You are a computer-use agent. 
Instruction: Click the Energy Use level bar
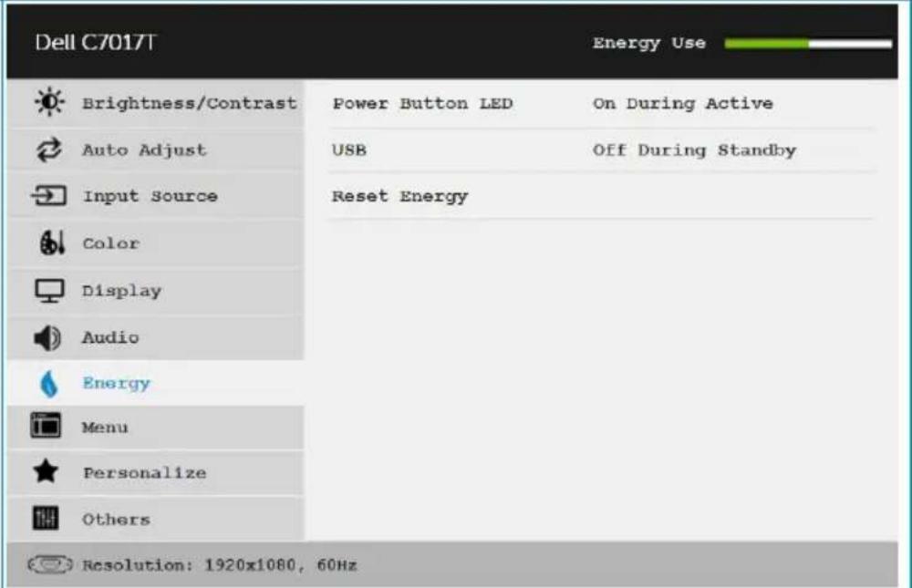[x=808, y=44]
